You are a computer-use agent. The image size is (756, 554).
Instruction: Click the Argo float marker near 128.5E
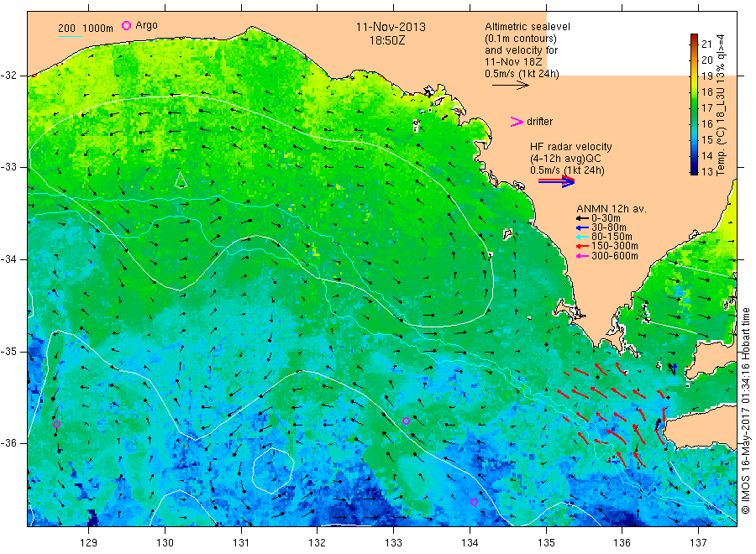(56, 425)
